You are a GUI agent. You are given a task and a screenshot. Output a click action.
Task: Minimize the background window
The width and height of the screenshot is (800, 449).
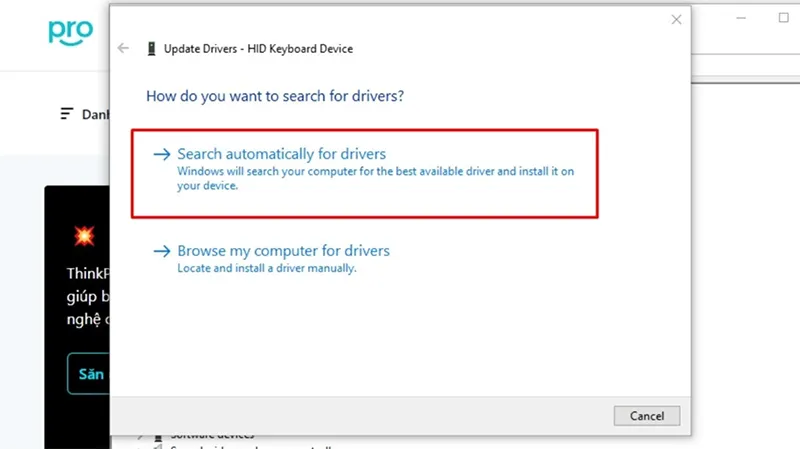[x=740, y=18]
